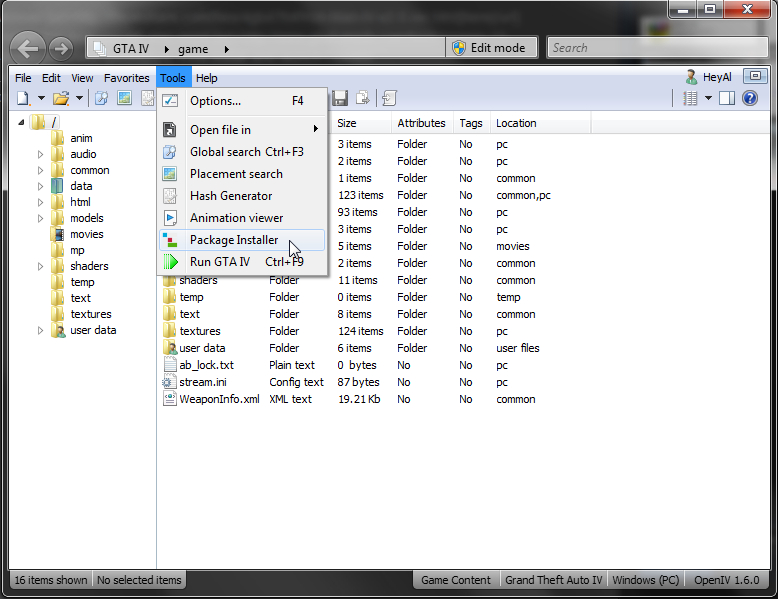Open the File menu

point(23,78)
